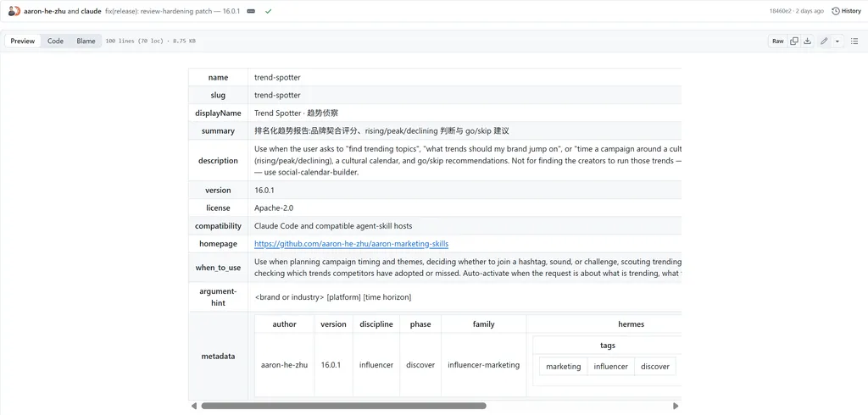Image resolution: width=868 pixels, height=415 pixels.
Task: Click the green check status icon
Action: click(269, 11)
